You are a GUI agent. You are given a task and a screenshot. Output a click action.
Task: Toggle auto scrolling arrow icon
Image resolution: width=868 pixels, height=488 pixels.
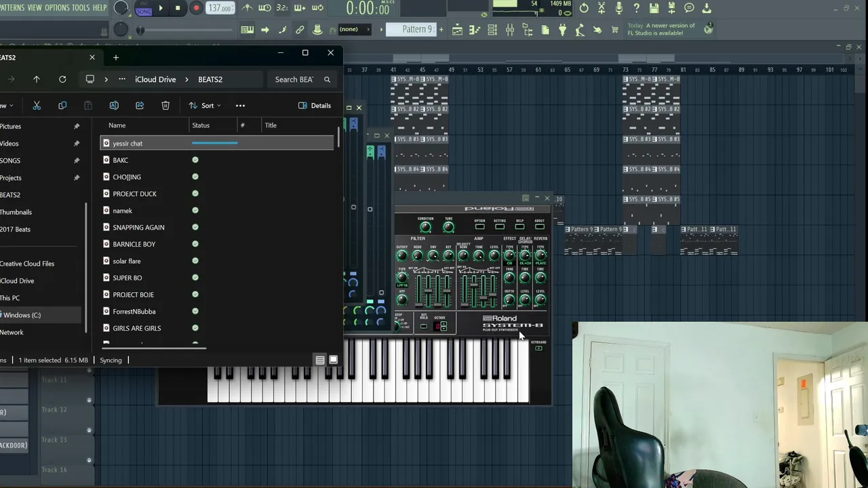(x=264, y=29)
